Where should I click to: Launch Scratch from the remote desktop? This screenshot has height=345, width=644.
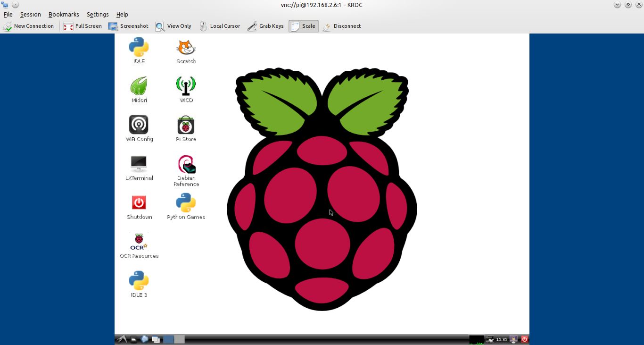pos(186,51)
